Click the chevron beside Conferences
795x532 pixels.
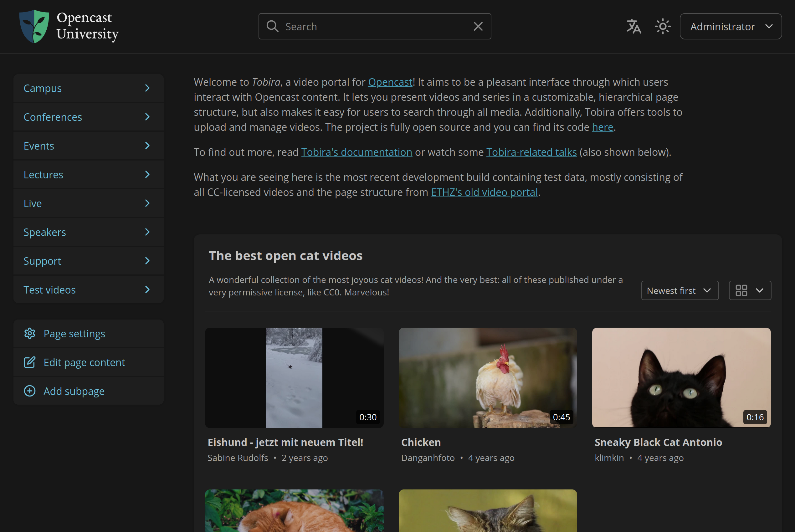[147, 117]
